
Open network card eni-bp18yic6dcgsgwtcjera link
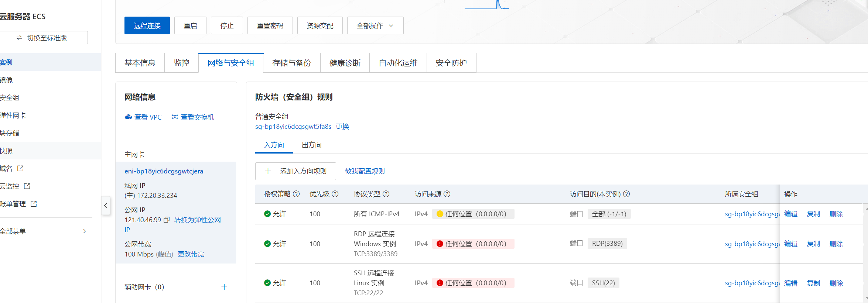coord(164,171)
